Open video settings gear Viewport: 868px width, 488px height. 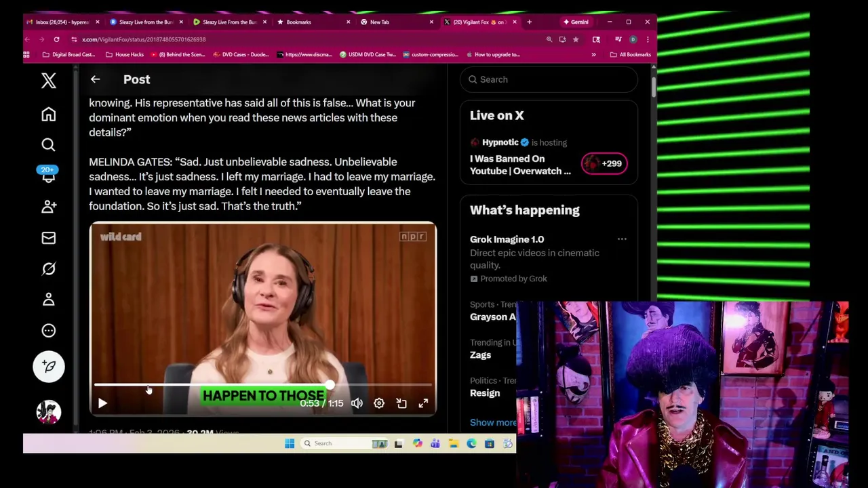click(x=379, y=403)
